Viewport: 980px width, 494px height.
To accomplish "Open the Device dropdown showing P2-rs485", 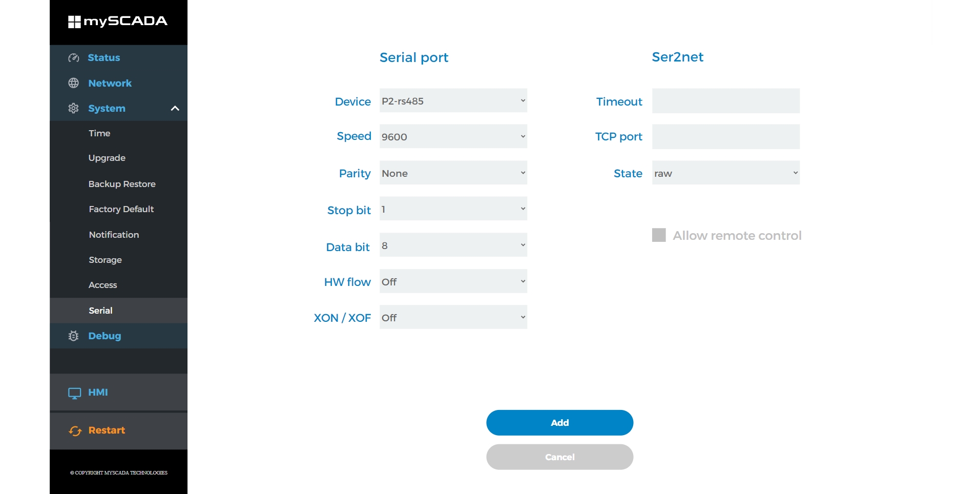I will tap(453, 100).
